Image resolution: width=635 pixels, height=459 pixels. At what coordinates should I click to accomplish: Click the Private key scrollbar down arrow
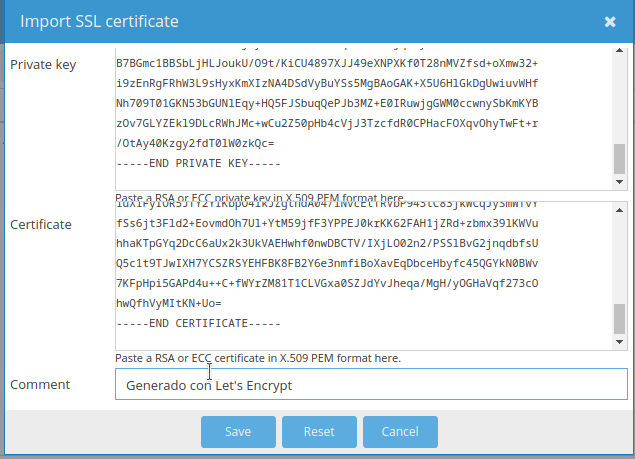pos(619,182)
